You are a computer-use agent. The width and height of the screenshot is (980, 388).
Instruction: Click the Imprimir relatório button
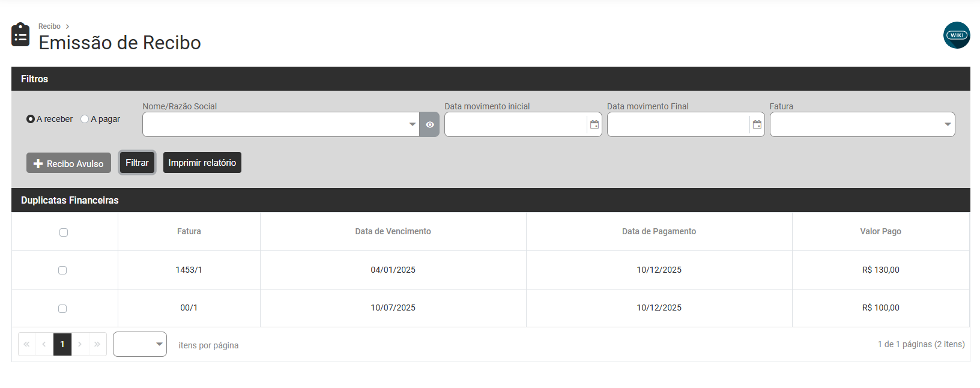[202, 163]
